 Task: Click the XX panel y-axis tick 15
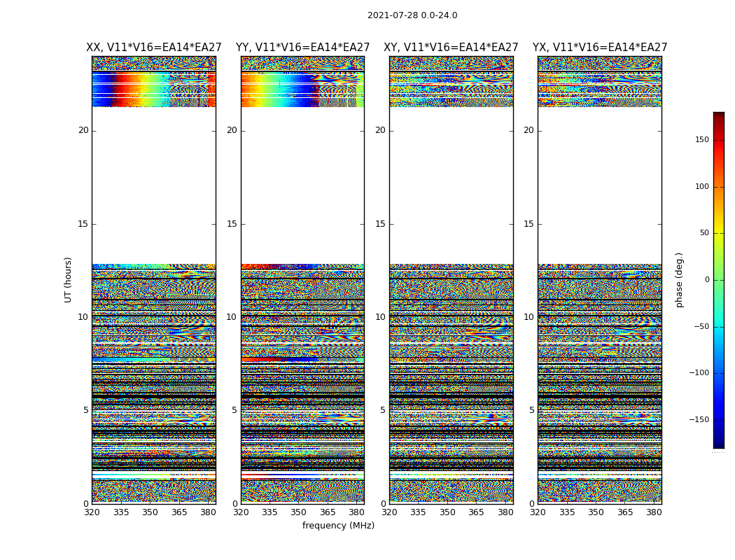pyautogui.click(x=83, y=224)
